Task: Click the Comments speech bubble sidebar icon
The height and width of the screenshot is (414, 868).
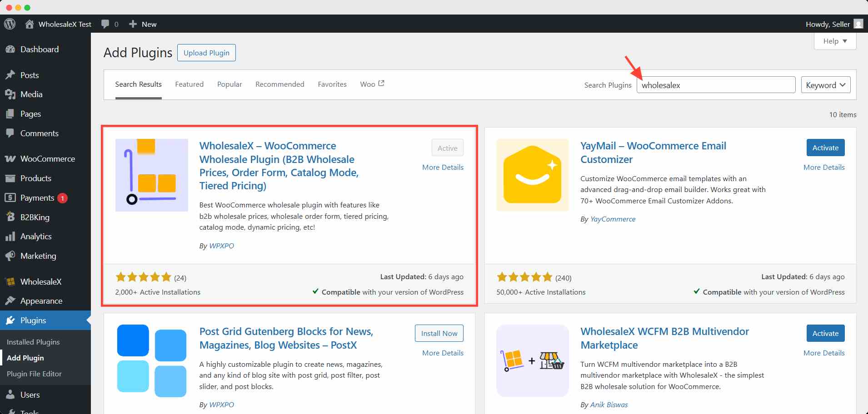Action: coord(10,133)
